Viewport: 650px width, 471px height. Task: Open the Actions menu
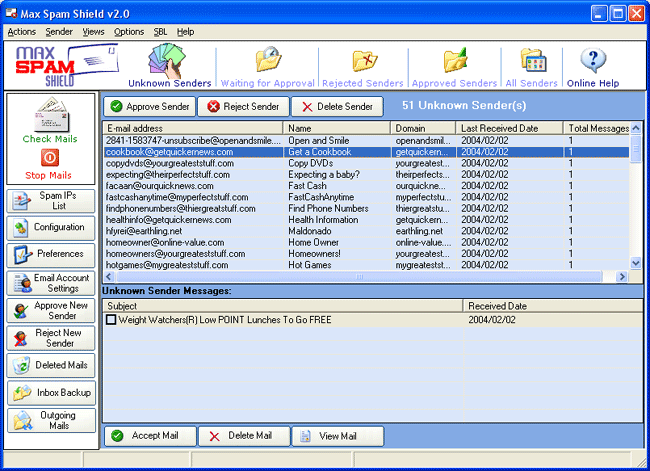click(22, 32)
